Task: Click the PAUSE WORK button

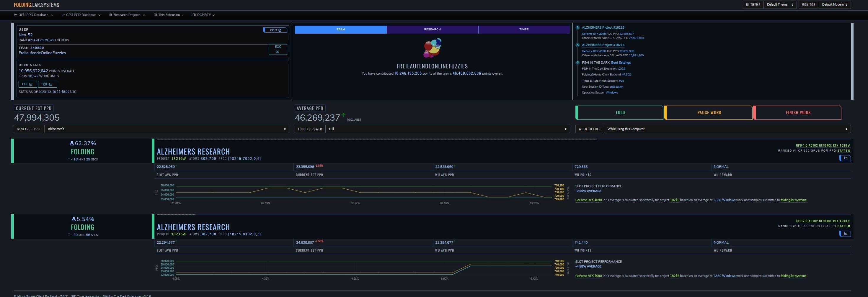Action: tap(709, 112)
